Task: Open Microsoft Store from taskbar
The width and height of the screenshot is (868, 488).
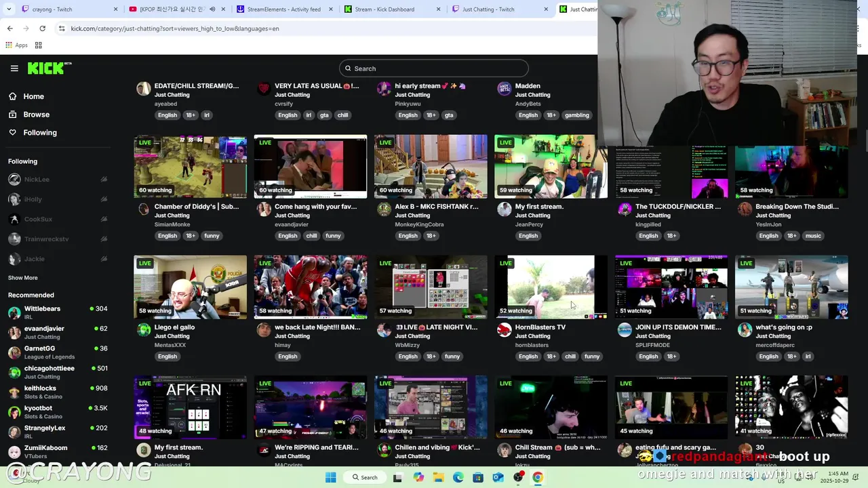Action: click(x=478, y=477)
